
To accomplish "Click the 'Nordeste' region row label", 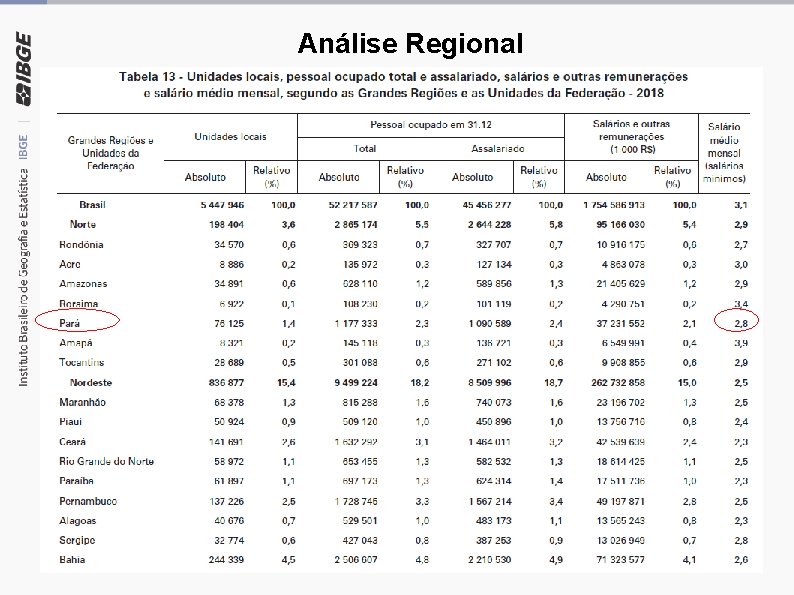I will coord(91,383).
